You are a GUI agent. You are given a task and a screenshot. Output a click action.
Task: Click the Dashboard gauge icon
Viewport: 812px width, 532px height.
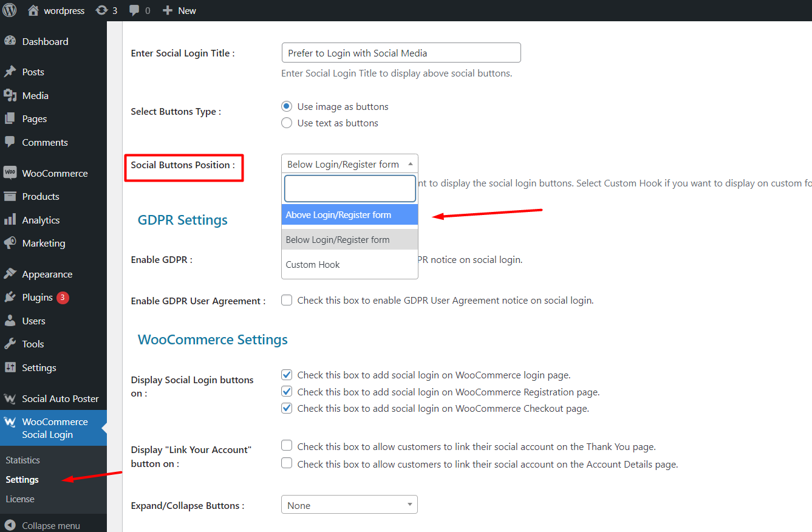10,41
